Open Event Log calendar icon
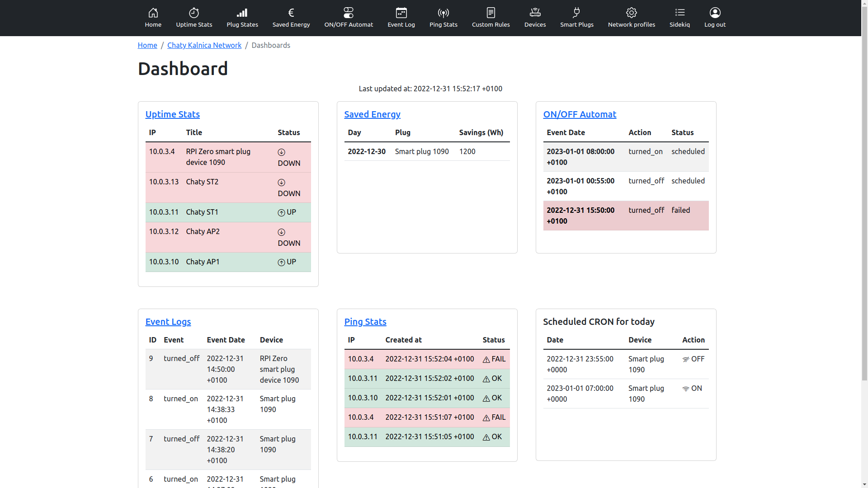The height and width of the screenshot is (488, 868). pos(401,13)
